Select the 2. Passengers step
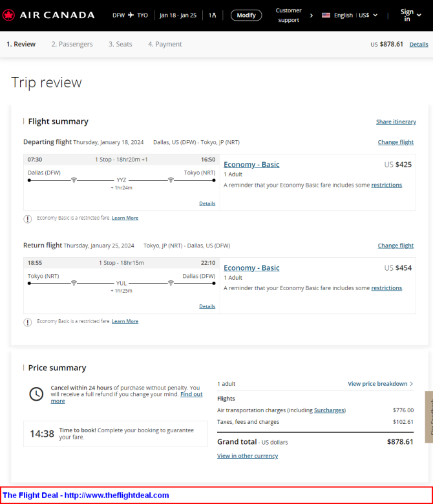433x504 pixels. (x=72, y=44)
